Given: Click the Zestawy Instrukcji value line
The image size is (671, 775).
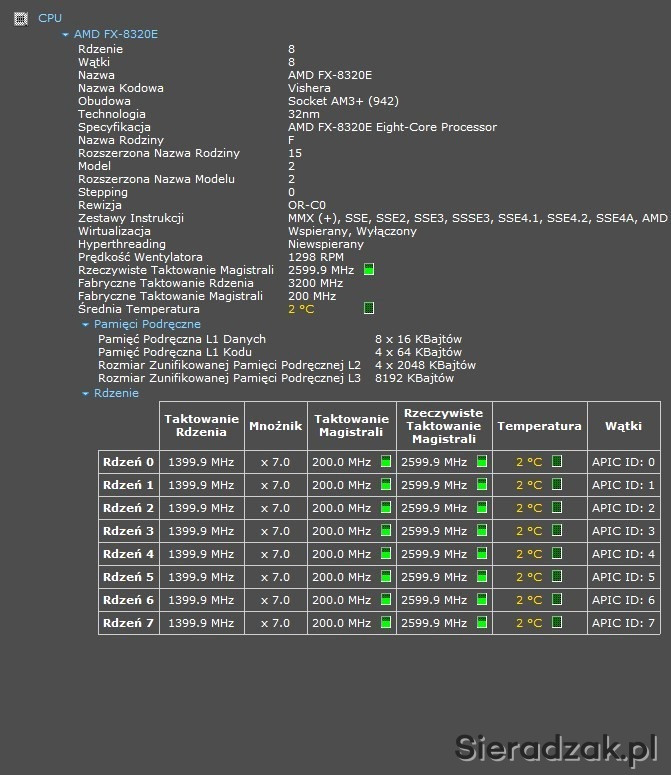Looking at the screenshot, I should pos(478,218).
